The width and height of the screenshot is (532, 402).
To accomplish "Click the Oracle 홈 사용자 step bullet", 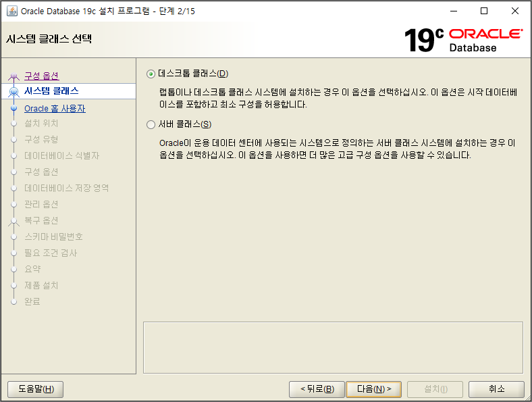I will pos(14,108).
